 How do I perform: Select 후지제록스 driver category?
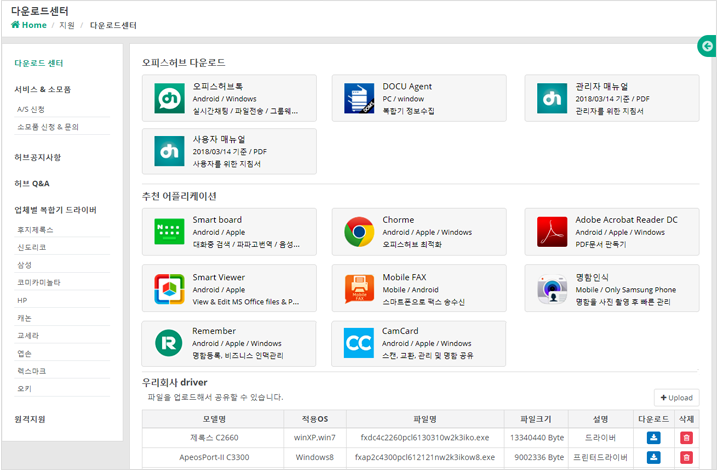[x=35, y=230]
